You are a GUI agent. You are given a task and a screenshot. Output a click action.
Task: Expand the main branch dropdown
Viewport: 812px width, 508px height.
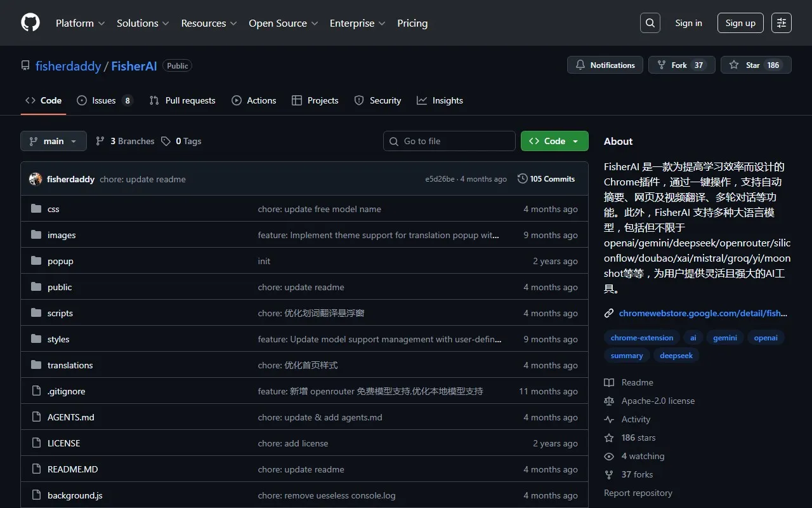(x=53, y=141)
